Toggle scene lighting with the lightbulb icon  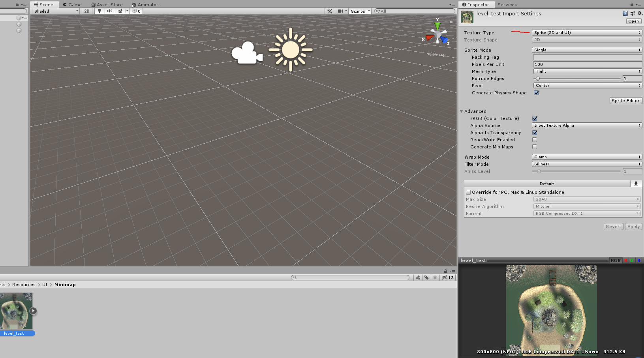coord(100,11)
